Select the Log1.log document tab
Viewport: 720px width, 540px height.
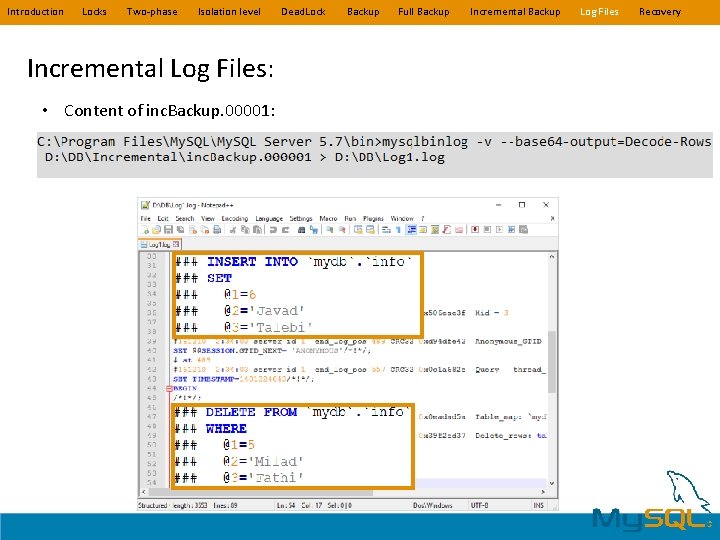pyautogui.click(x=159, y=244)
